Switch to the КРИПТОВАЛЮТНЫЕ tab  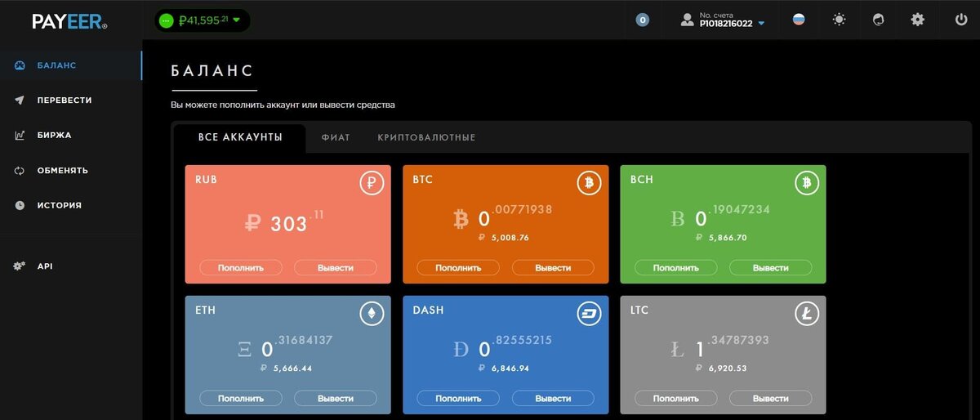coord(426,137)
